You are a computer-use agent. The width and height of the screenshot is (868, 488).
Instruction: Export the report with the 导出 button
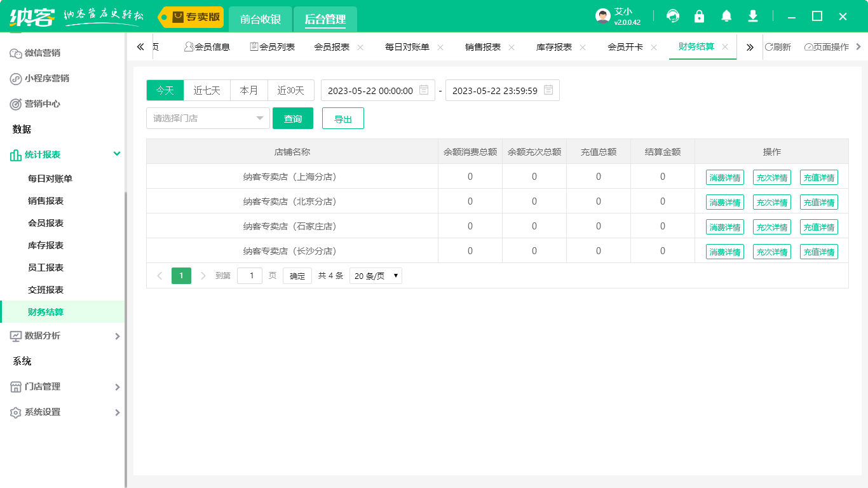click(x=342, y=118)
